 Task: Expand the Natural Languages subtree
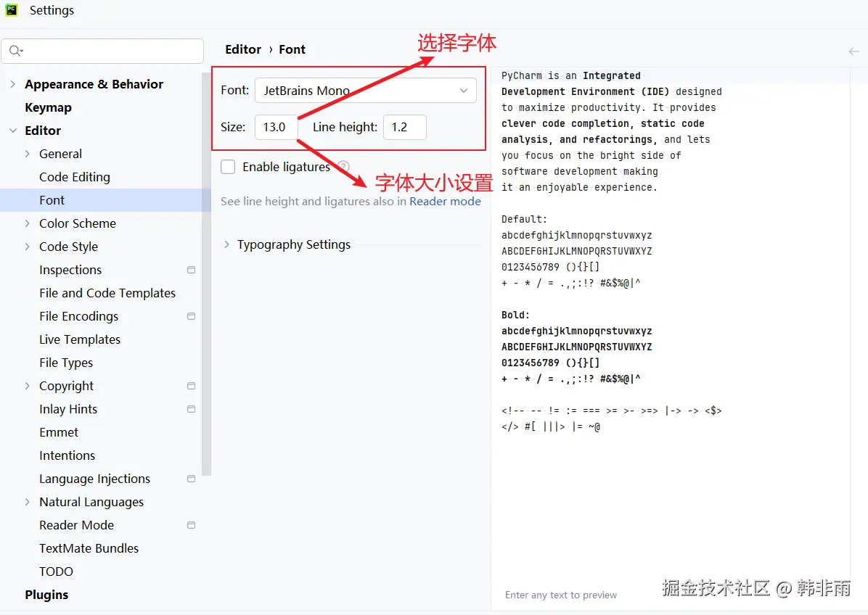[27, 502]
